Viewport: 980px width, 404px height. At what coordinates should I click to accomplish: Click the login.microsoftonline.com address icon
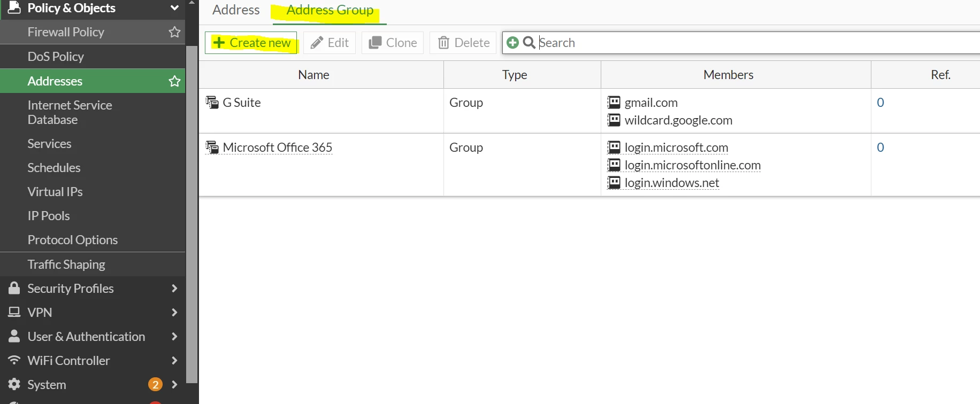614,165
